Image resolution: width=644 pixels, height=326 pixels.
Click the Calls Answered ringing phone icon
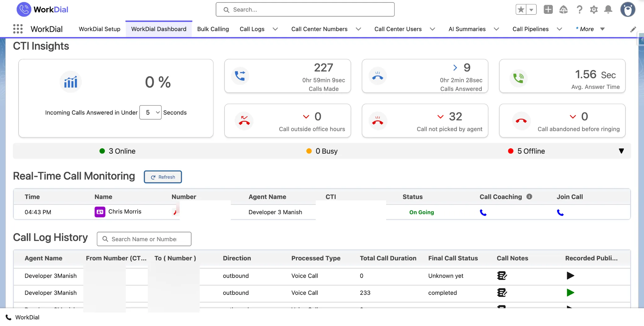tap(378, 76)
